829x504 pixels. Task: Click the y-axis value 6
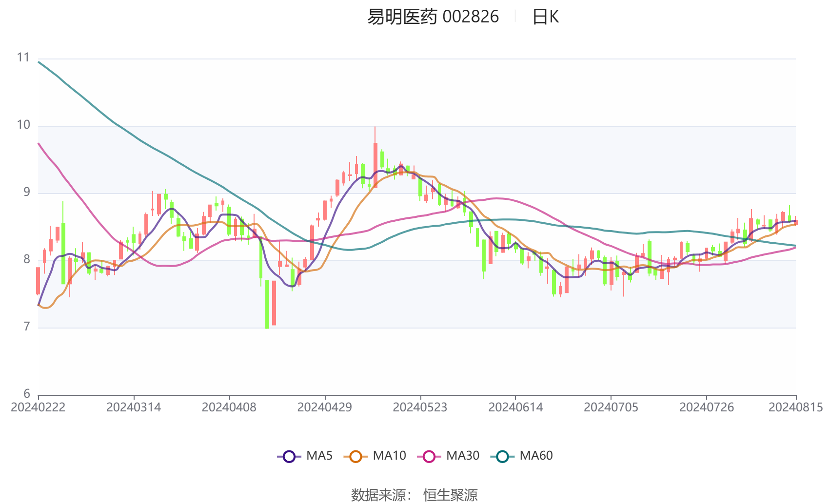click(27, 394)
